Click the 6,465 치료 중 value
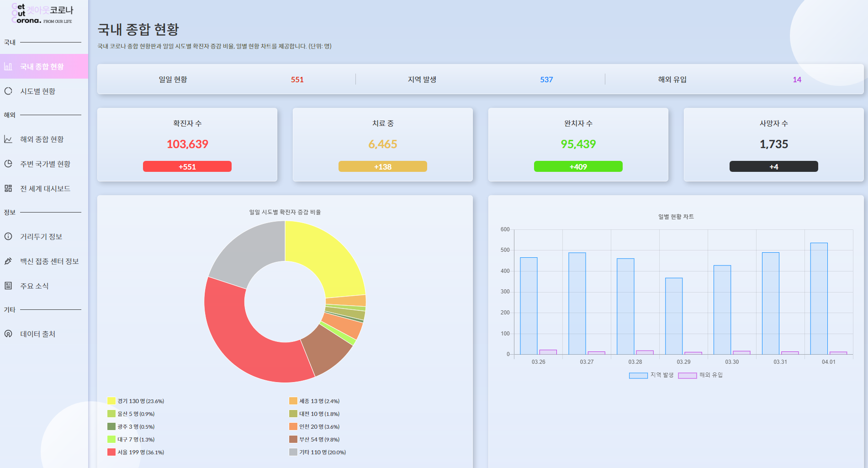This screenshot has width=868, height=468. (x=383, y=144)
